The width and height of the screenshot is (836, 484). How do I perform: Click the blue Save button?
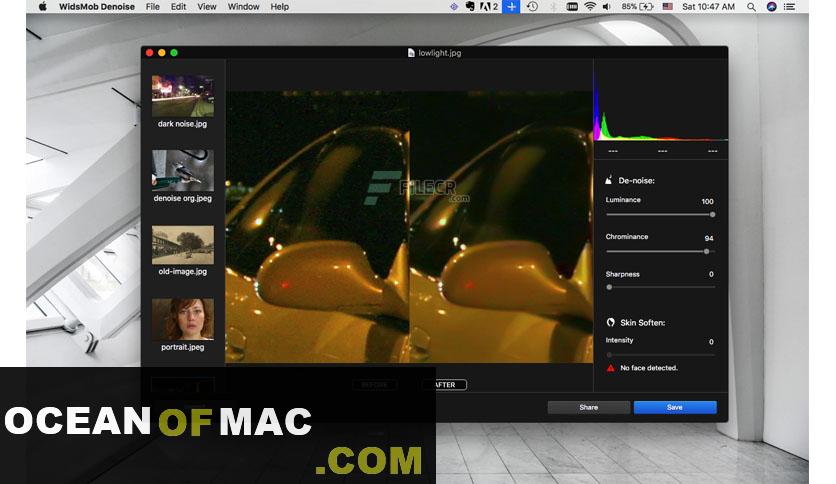click(x=675, y=407)
